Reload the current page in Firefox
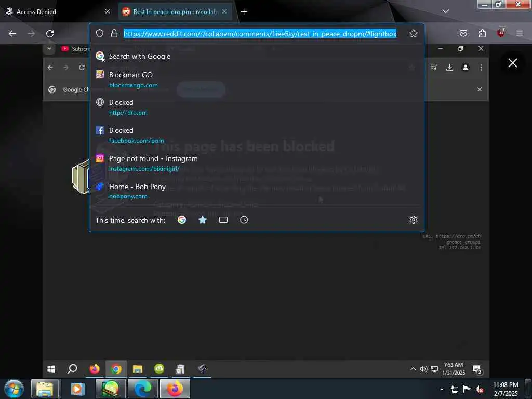Image resolution: width=532 pixels, height=399 pixels. pos(50,34)
